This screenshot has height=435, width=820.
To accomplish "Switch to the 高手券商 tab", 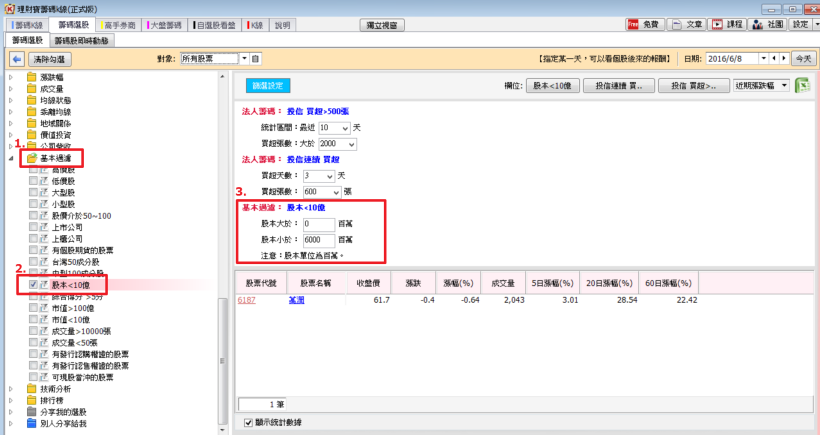I will pos(119,25).
